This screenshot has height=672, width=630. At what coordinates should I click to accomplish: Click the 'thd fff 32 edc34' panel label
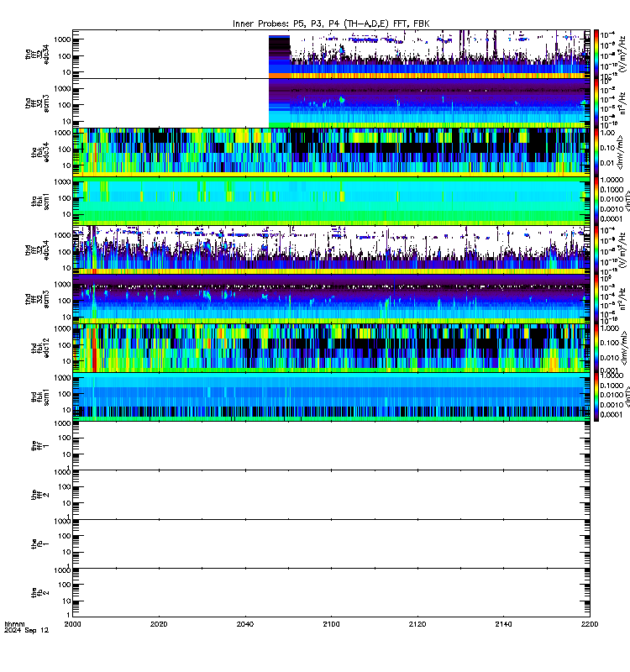click(37, 249)
